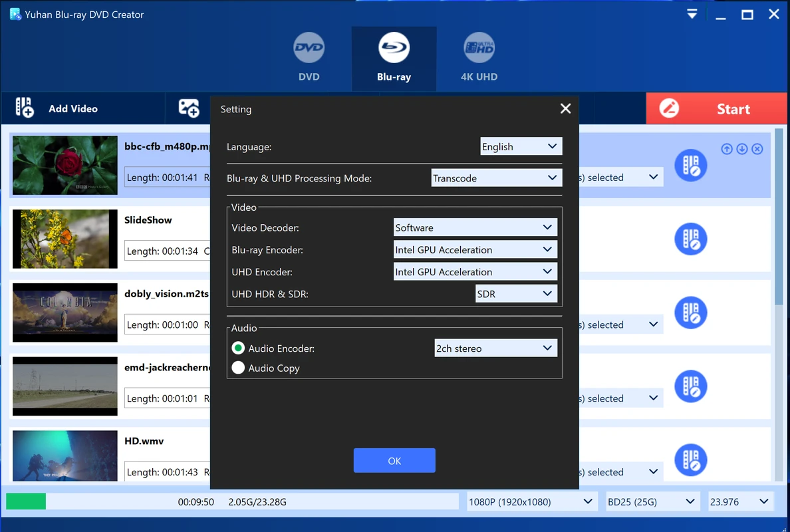Click the emd-jackreacher road thumbnail
The width and height of the screenshot is (790, 532).
tap(65, 386)
